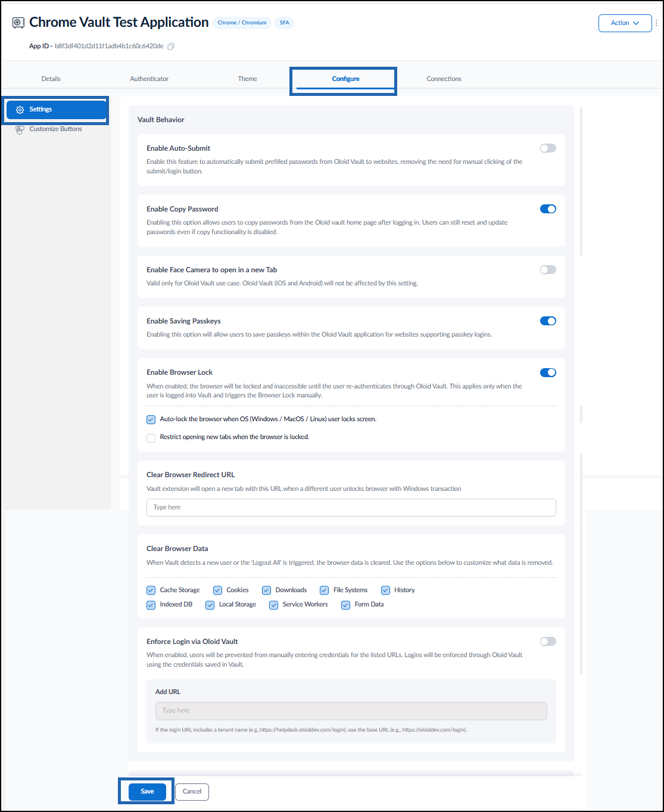This screenshot has height=812, width=664.
Task: Click the Cancel button
Action: click(192, 791)
